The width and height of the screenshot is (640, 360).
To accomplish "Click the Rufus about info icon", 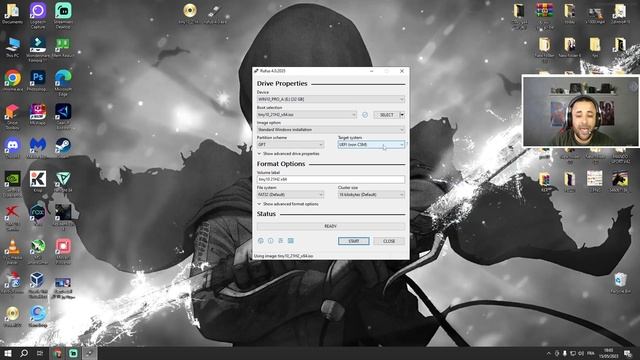I will pyautogui.click(x=271, y=241).
